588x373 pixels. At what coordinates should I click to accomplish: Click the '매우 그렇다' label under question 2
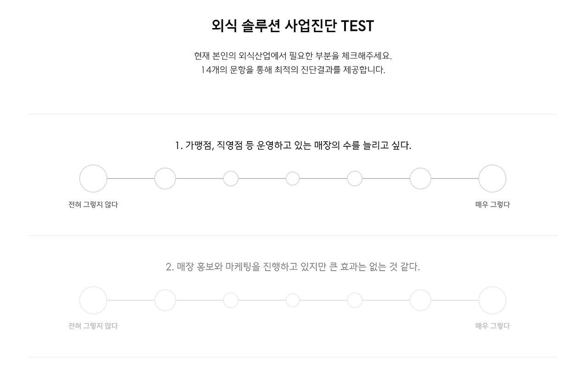pos(492,326)
